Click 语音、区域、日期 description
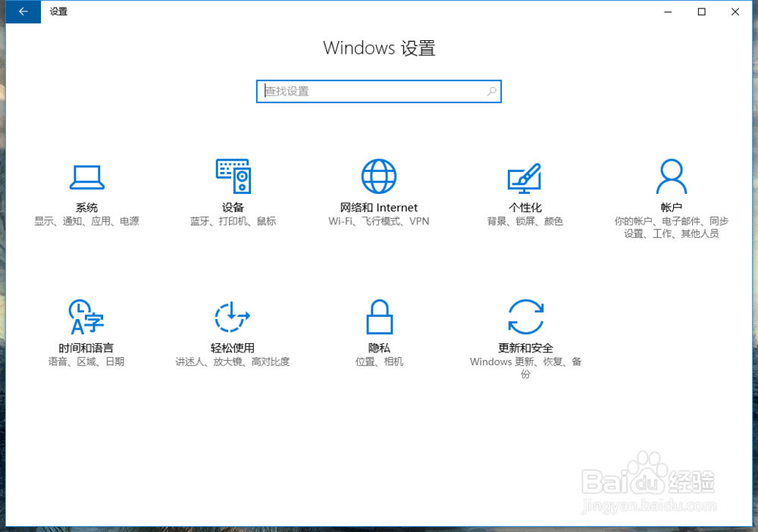Screen dimensions: 758x532 (86, 361)
